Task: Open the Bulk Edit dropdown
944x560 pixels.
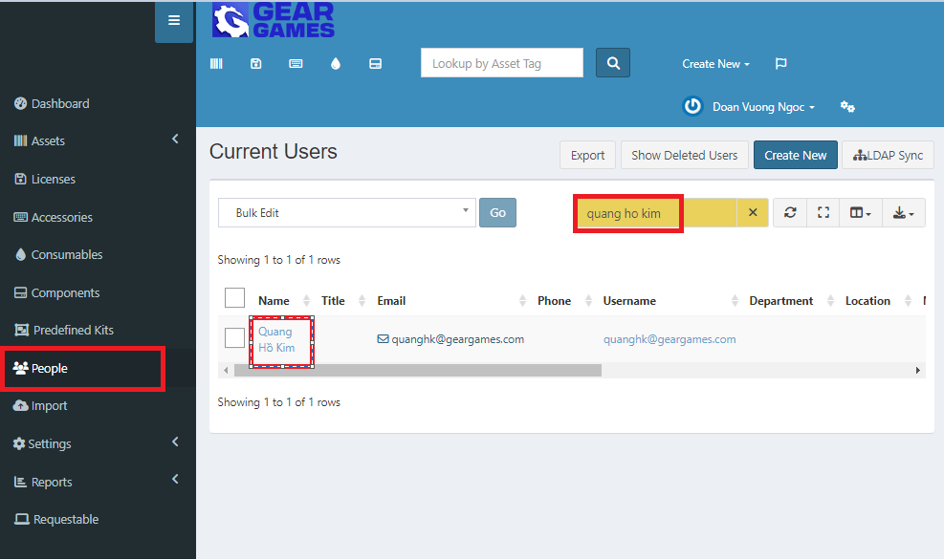Action: [346, 213]
